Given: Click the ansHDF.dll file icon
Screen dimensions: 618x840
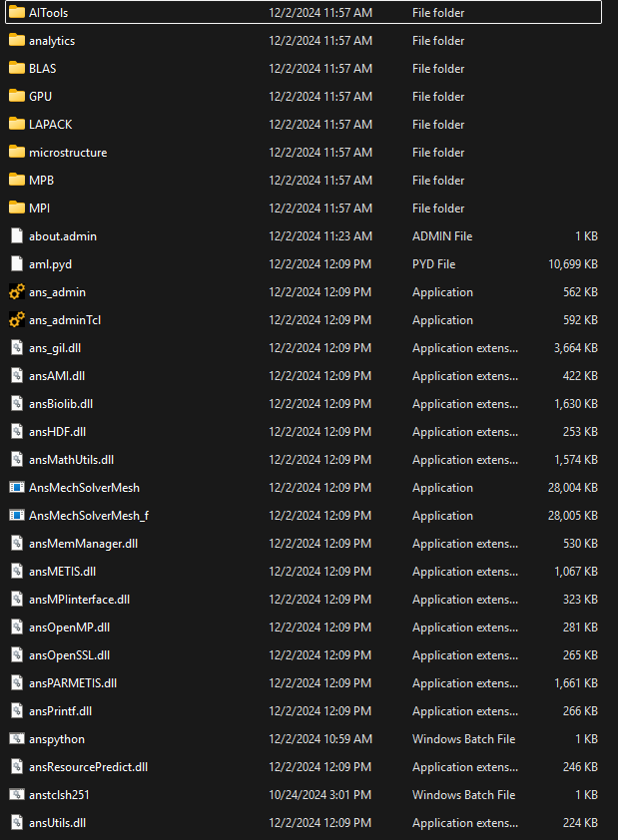Looking at the screenshot, I should 17,431.
